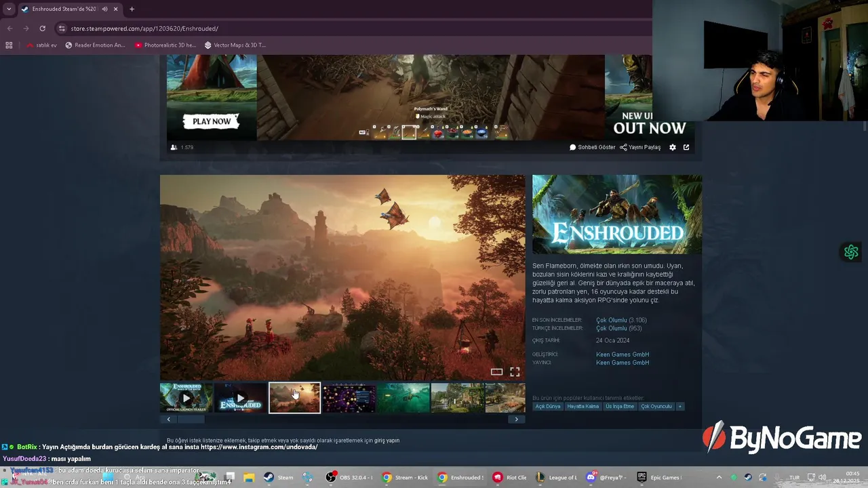Click the release date '24 Oca 2024'
The width and height of the screenshot is (868, 488).
[x=612, y=340]
